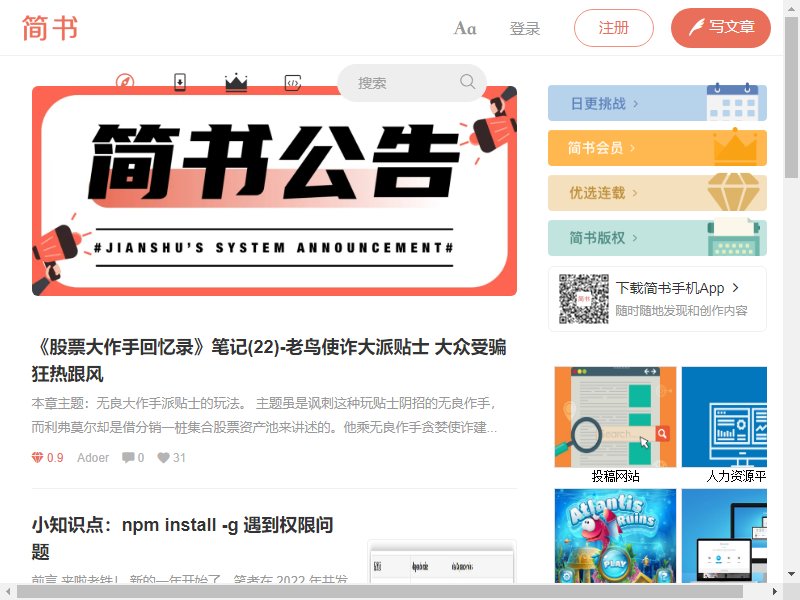
Task: Click the crown membership icon
Action: click(236, 82)
